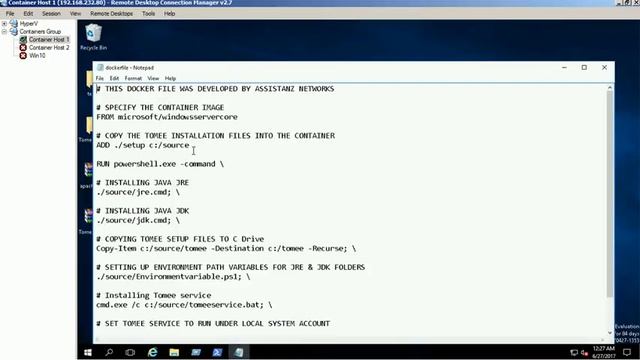Viewport: 640px width, 360px height.
Task: Open RDCMan View menu
Action: click(x=76, y=13)
